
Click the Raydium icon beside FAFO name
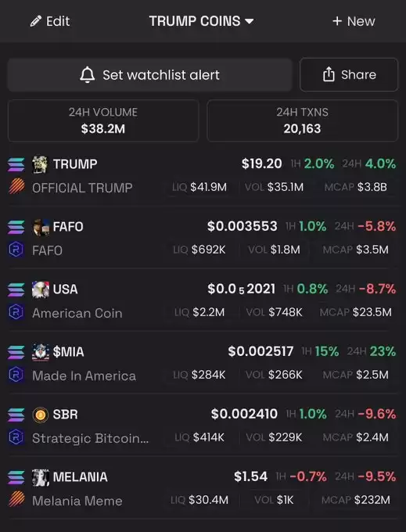[16, 250]
